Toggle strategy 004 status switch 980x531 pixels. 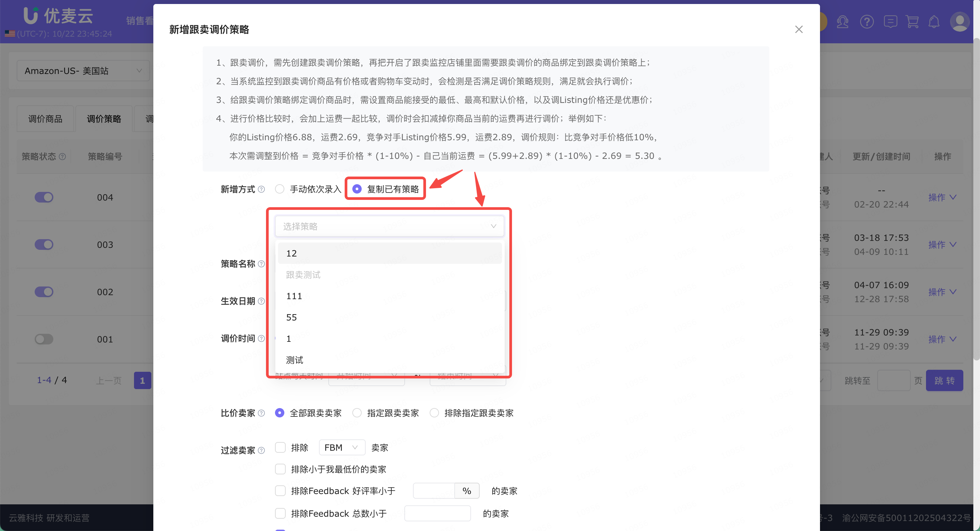pyautogui.click(x=44, y=197)
